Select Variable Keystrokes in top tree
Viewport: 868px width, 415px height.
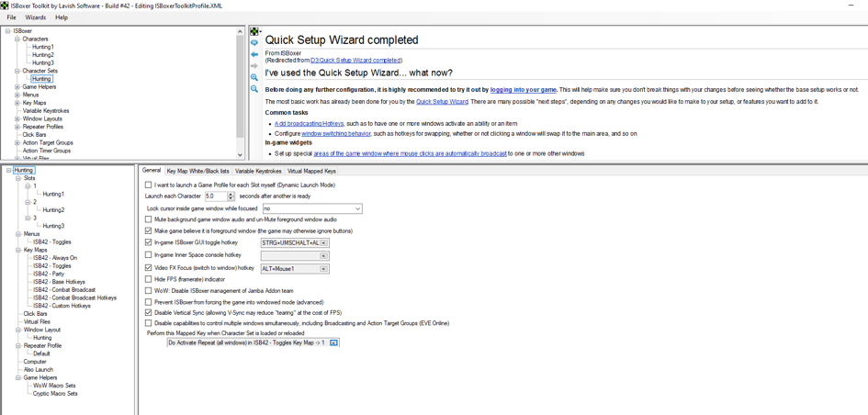(x=46, y=111)
